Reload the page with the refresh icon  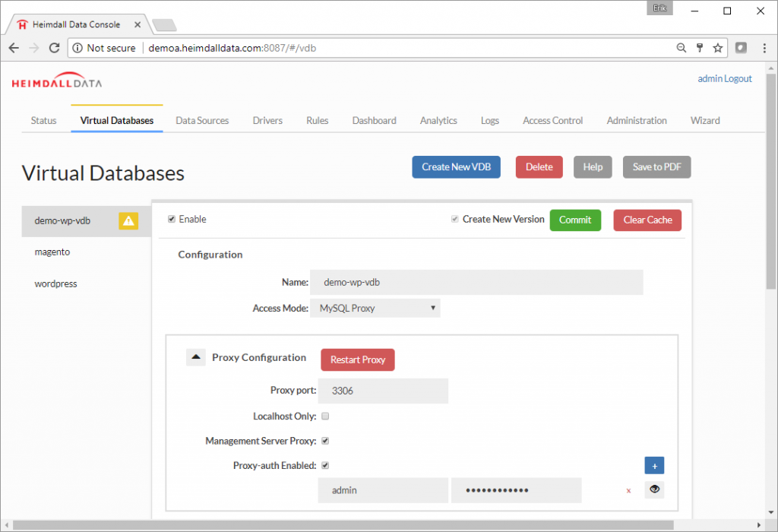coord(54,48)
